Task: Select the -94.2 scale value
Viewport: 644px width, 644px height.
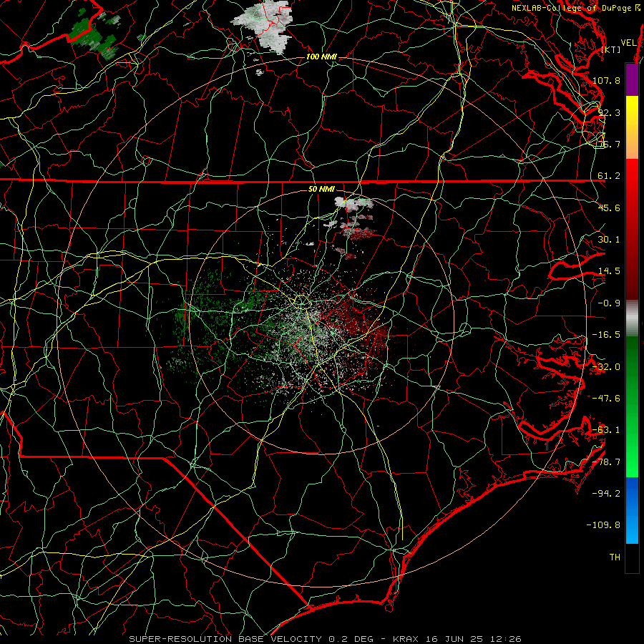Action: coord(606,494)
